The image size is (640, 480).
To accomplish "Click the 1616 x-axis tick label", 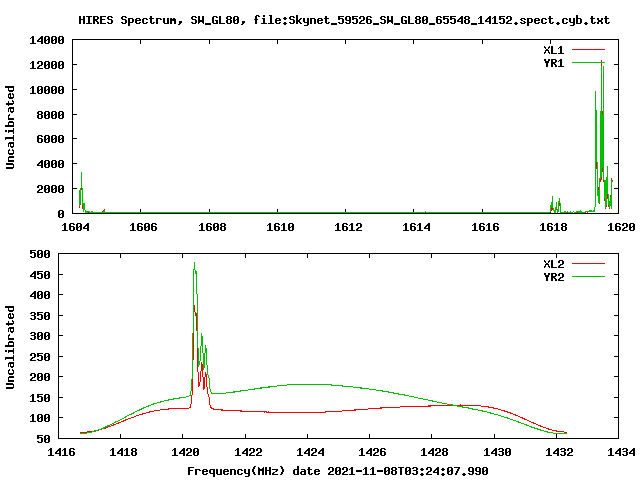I will (x=485, y=227).
